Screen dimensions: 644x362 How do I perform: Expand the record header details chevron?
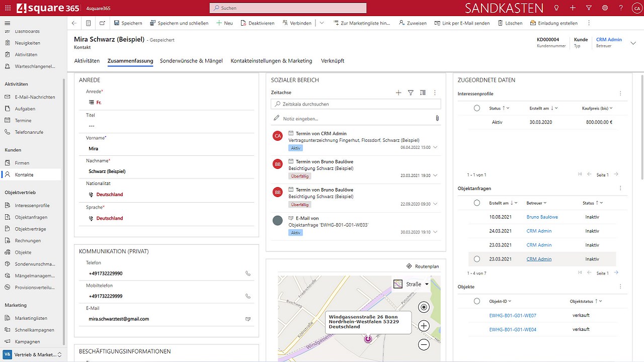point(633,43)
